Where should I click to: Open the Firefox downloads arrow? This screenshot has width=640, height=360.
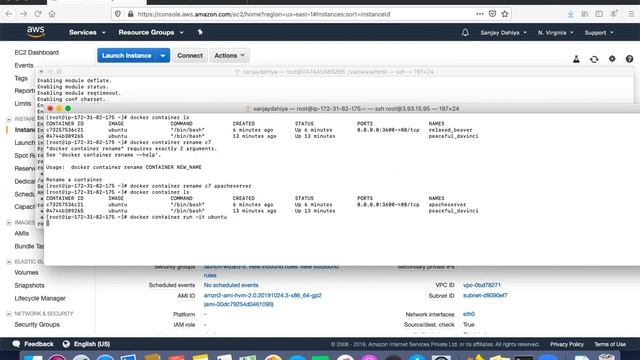click(570, 14)
